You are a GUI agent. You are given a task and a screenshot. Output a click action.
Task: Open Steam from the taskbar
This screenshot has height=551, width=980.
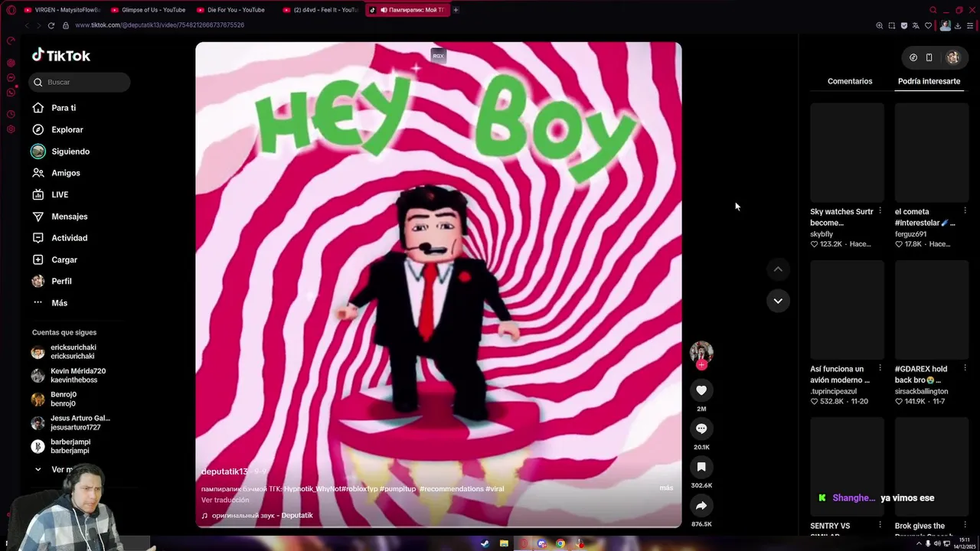(x=484, y=543)
